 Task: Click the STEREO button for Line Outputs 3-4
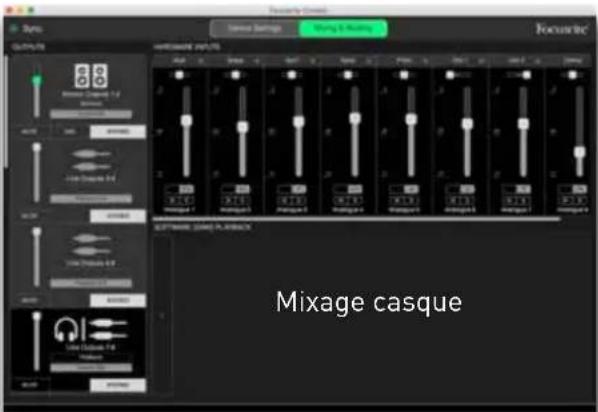pos(118,216)
